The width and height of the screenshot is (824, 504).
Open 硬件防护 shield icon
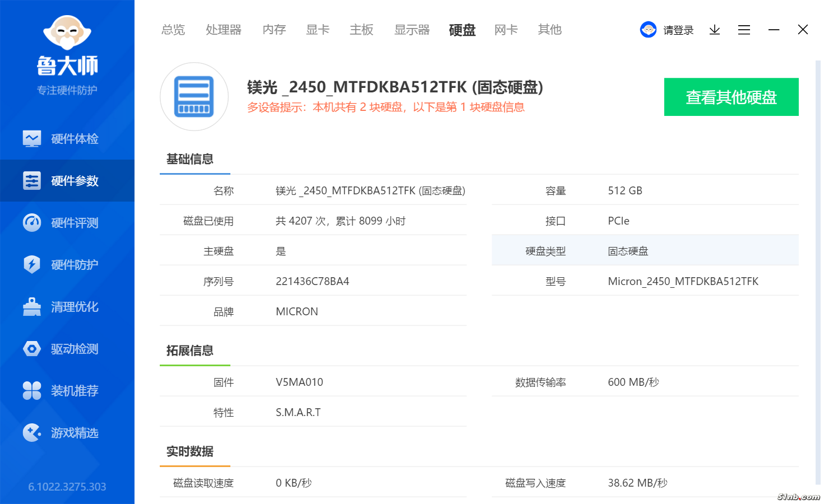pyautogui.click(x=32, y=264)
